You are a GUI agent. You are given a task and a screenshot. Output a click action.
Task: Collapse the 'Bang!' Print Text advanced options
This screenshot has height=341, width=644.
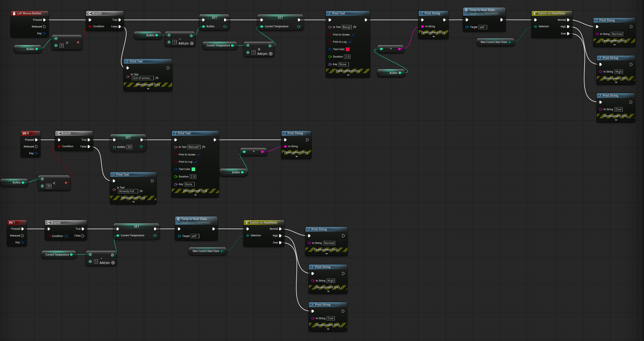pos(348,75)
